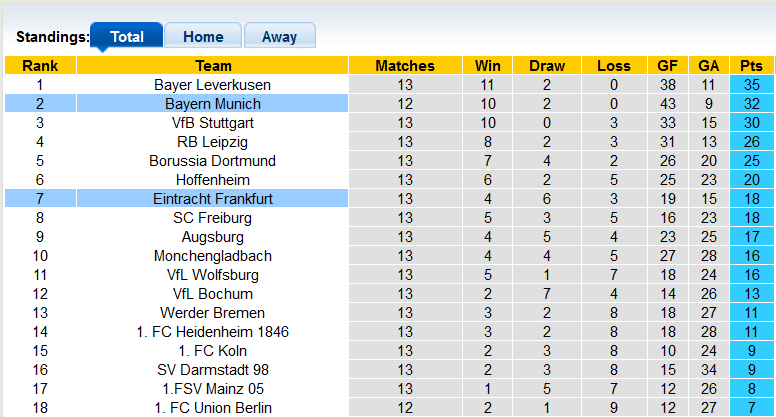Viewport: 776px width, 417px height.
Task: Click the Pts column header
Action: click(751, 66)
